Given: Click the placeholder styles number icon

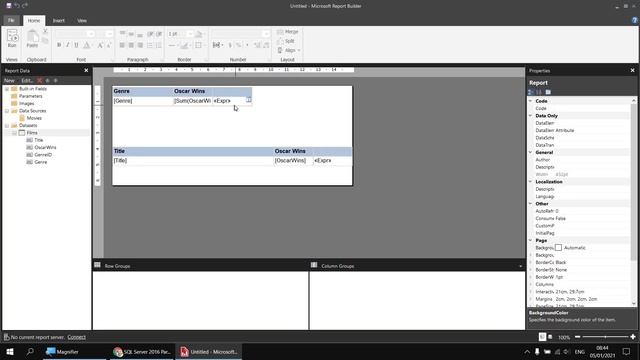Looking at the screenshot, I should point(216,45).
